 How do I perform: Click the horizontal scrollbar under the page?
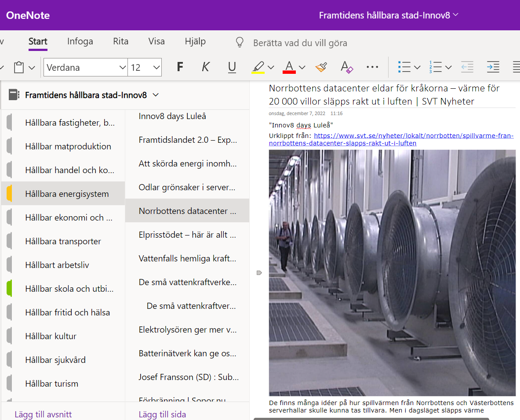click(x=371, y=419)
